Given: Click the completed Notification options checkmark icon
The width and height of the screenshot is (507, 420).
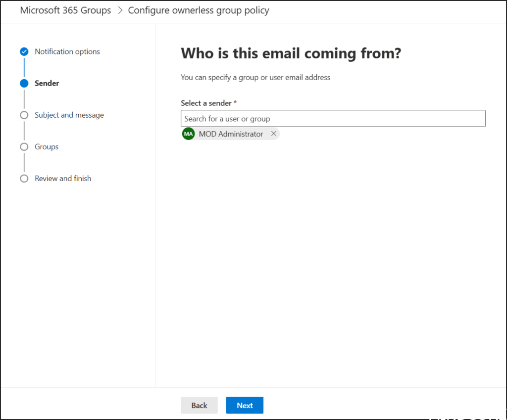Looking at the screenshot, I should 24,52.
